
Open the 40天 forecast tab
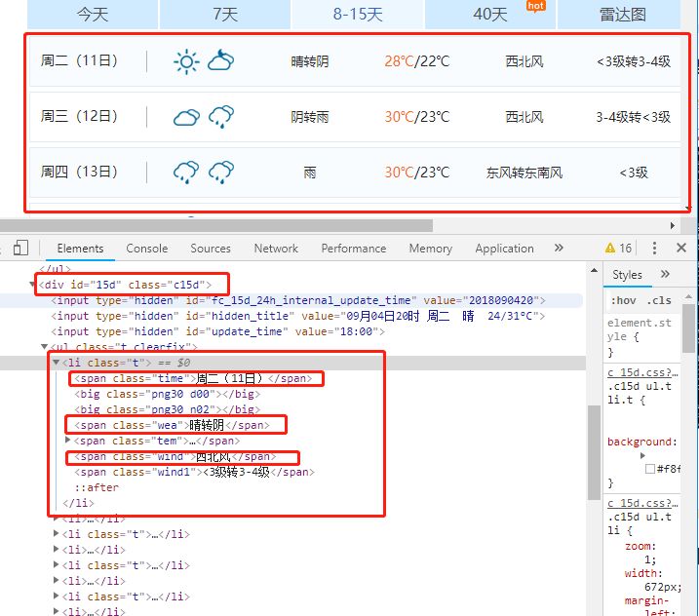point(490,15)
